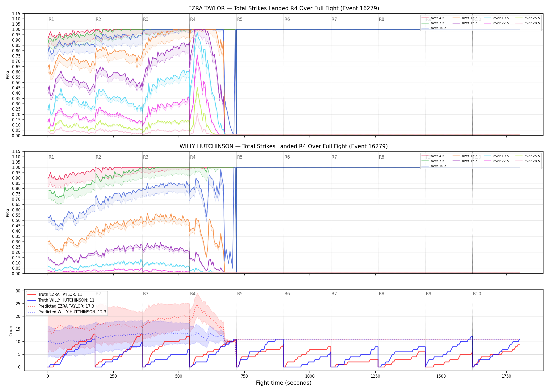The image size is (549, 392).
Task: Click the R4 round marker in Ezra Taylor chart
Action: 193,19
